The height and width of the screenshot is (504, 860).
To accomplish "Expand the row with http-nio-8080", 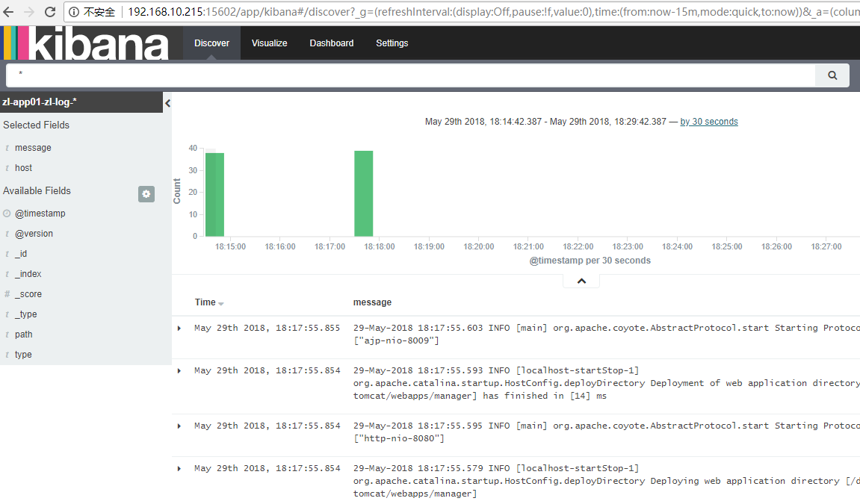I will 179,426.
